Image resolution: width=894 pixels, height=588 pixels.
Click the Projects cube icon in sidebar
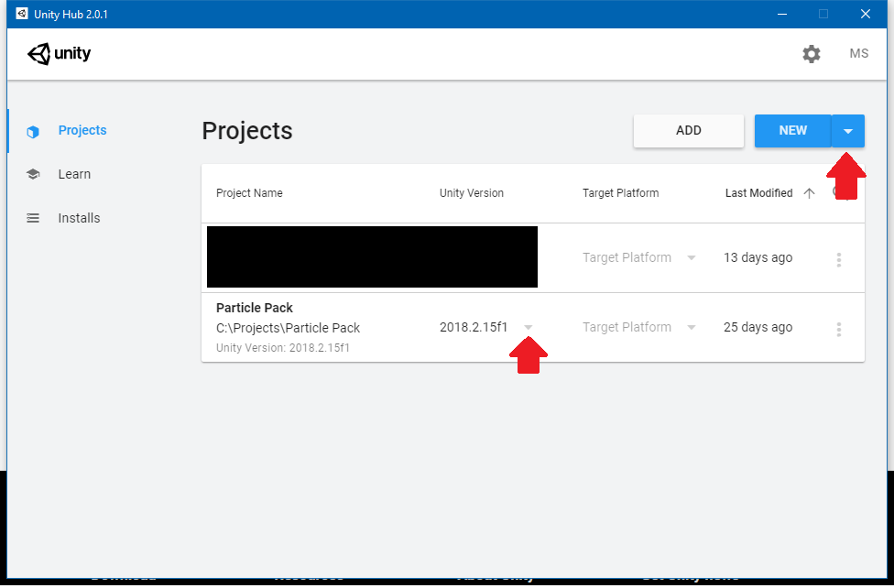pyautogui.click(x=33, y=131)
